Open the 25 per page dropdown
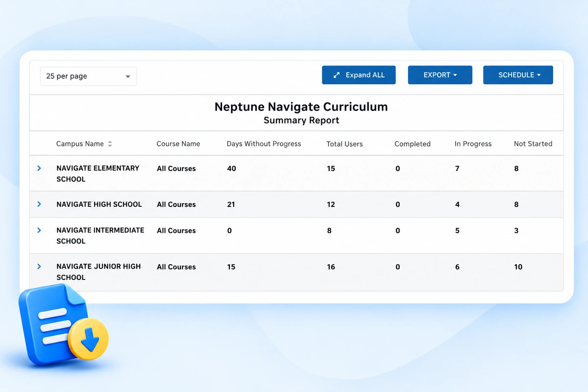 [x=88, y=76]
